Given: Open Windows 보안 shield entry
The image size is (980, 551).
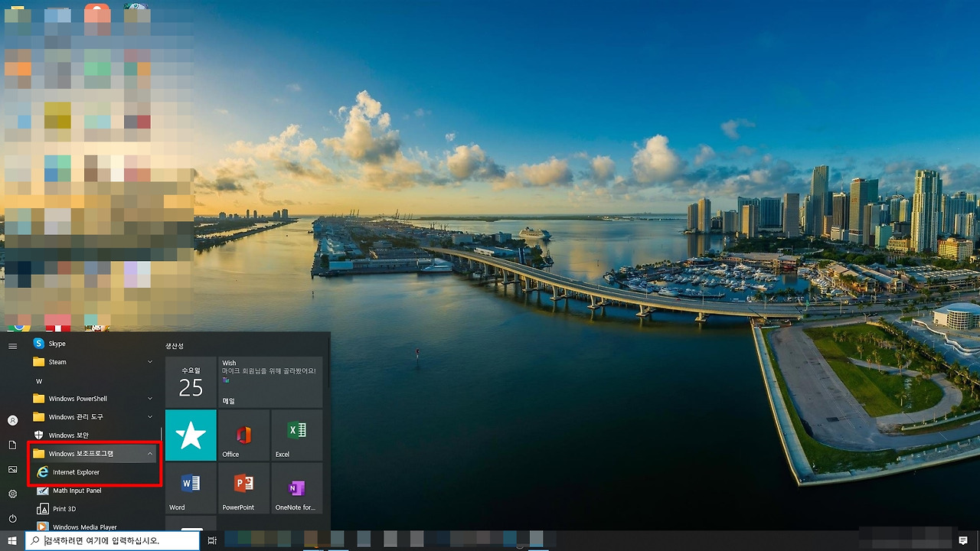Looking at the screenshot, I should 94,435.
